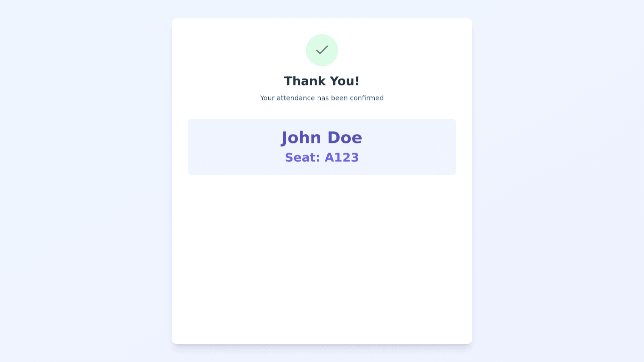Click the word "confirmed" in subtitle
This screenshot has height=362, width=644.
tap(367, 98)
